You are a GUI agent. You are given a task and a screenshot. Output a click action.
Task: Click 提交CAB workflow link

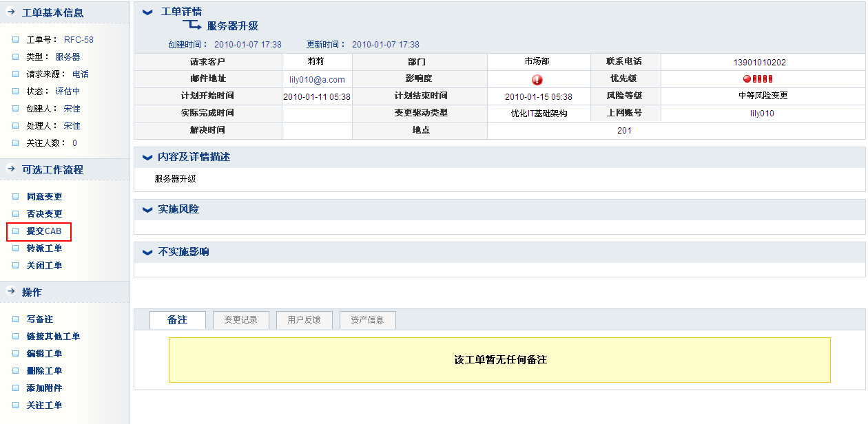pyautogui.click(x=44, y=231)
